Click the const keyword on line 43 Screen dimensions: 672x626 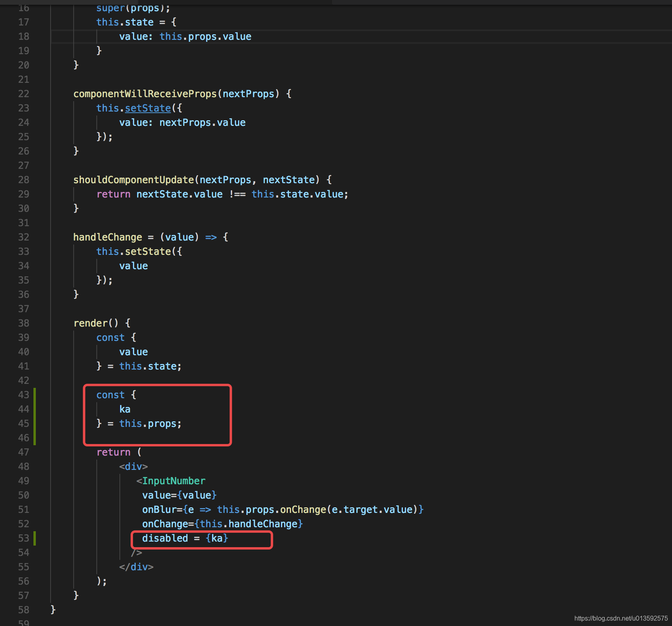[110, 395]
